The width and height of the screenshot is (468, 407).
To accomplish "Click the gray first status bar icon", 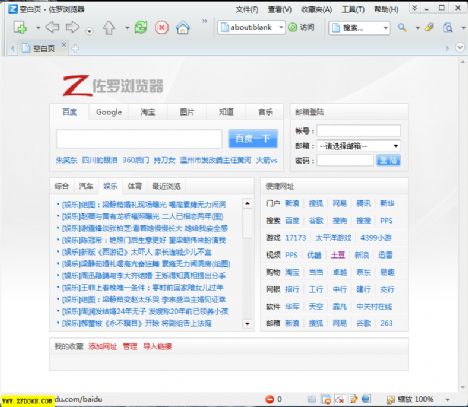I will (311, 399).
